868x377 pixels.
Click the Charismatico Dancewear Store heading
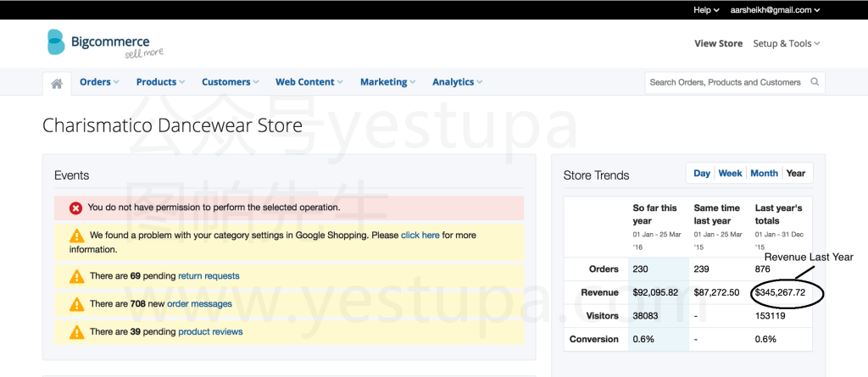173,125
